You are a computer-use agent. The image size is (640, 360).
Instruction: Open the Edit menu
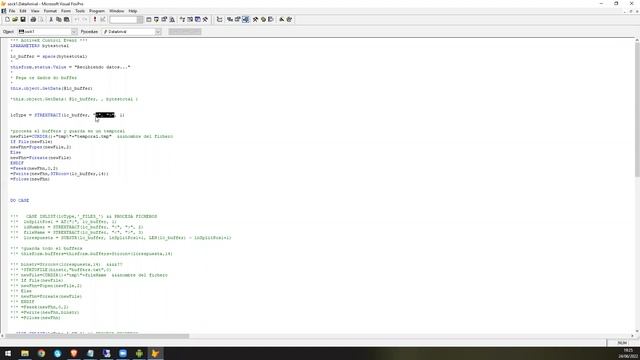(23, 11)
